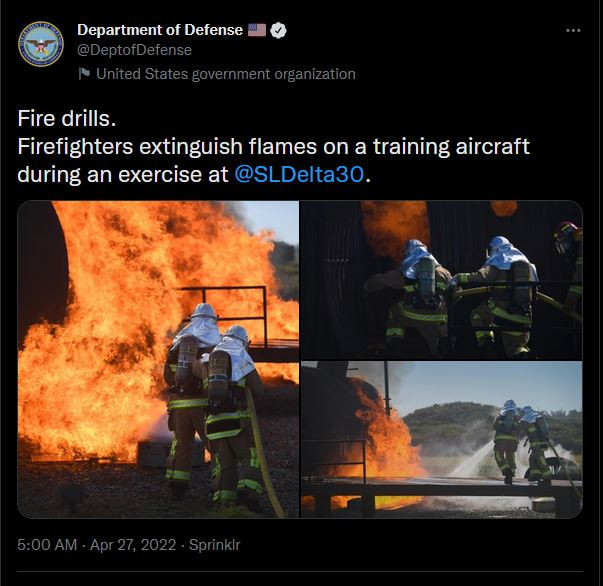Screen dimensions: 603x586
Task: Open the bottom-right water spray photo
Action: pyautogui.click(x=441, y=440)
